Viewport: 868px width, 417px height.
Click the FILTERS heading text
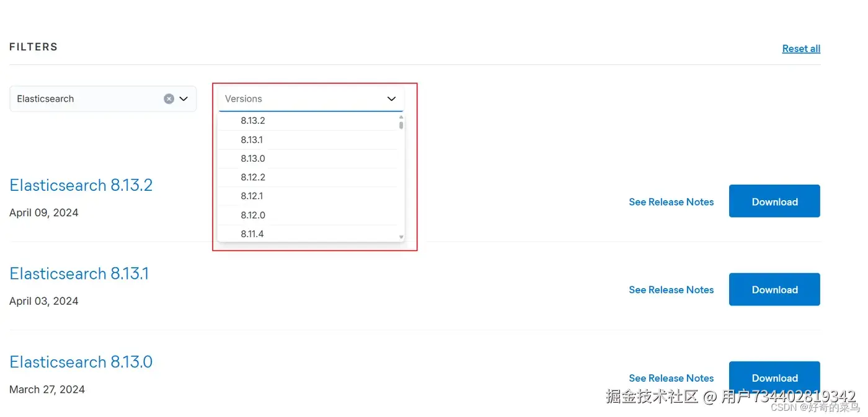33,47
